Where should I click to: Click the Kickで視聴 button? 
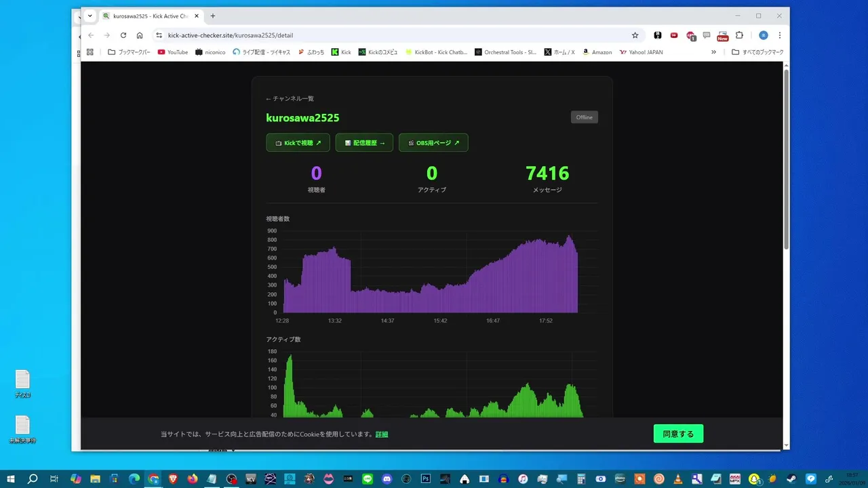click(x=298, y=143)
